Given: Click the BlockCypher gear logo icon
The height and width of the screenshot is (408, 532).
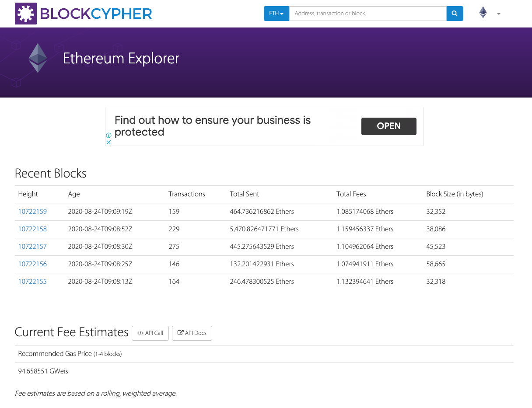Looking at the screenshot, I should [x=26, y=14].
